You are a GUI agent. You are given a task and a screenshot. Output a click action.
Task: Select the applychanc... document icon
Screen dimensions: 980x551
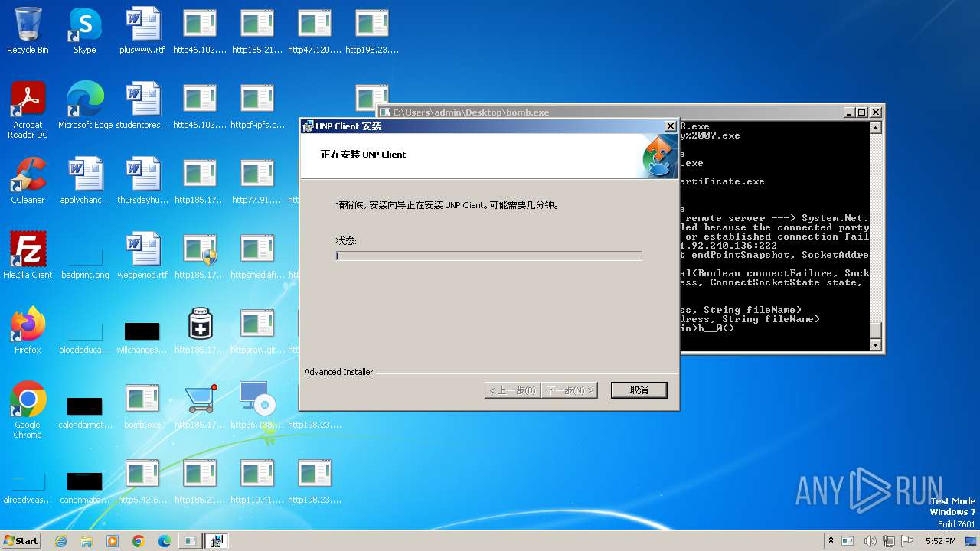click(x=85, y=181)
